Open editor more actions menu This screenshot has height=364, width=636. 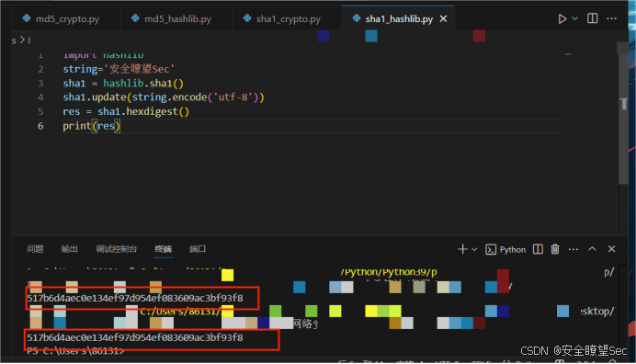pos(612,18)
